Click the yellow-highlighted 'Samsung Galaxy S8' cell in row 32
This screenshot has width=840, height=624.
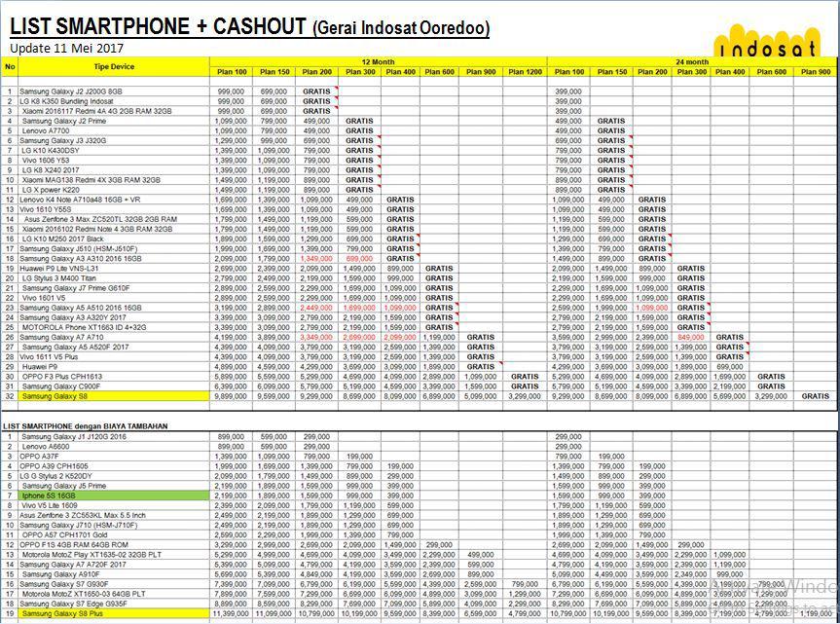[x=114, y=396]
